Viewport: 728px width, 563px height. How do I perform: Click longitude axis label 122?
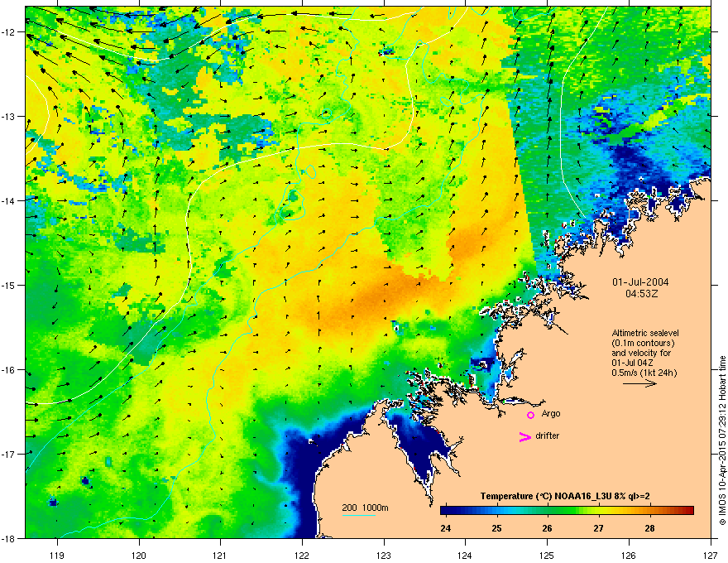302,555
